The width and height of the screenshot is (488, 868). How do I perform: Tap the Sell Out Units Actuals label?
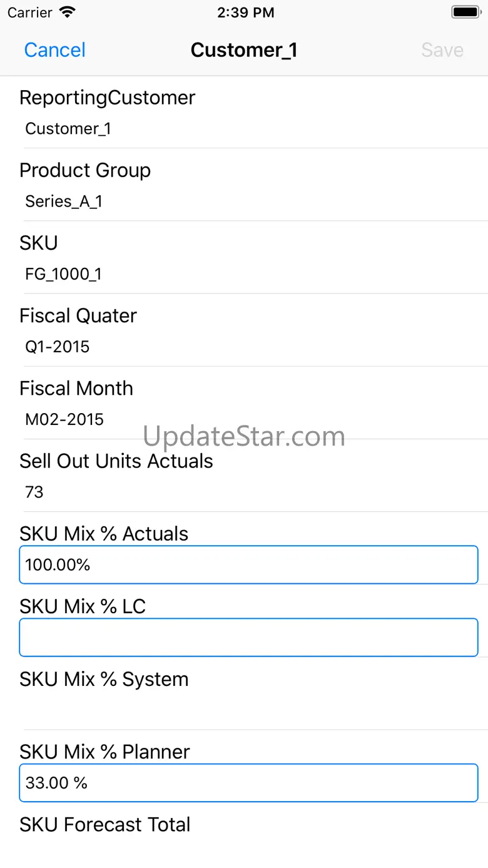point(116,461)
